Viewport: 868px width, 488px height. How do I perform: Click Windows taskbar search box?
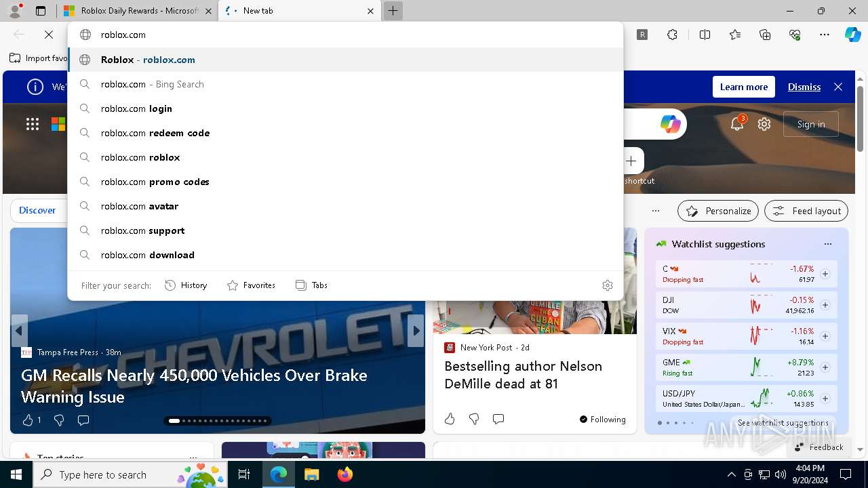[x=132, y=474]
